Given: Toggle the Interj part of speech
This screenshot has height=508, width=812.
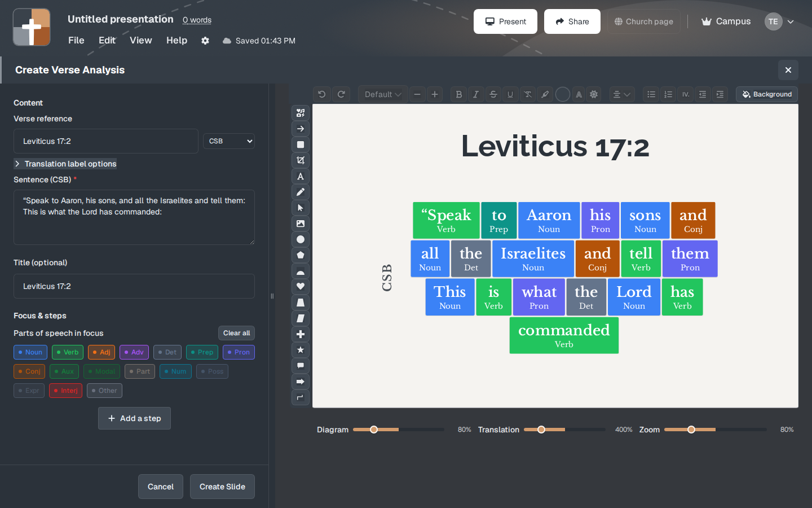Looking at the screenshot, I should pyautogui.click(x=66, y=391).
